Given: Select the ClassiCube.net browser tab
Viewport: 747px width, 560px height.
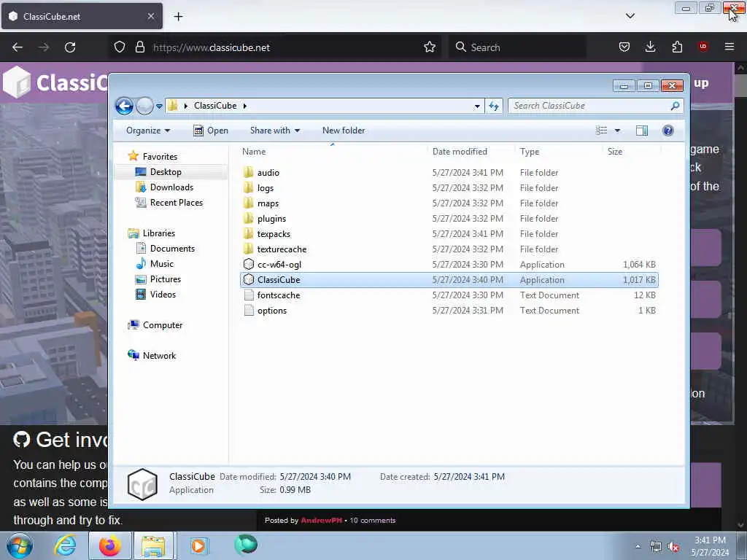Looking at the screenshot, I should tap(82, 16).
